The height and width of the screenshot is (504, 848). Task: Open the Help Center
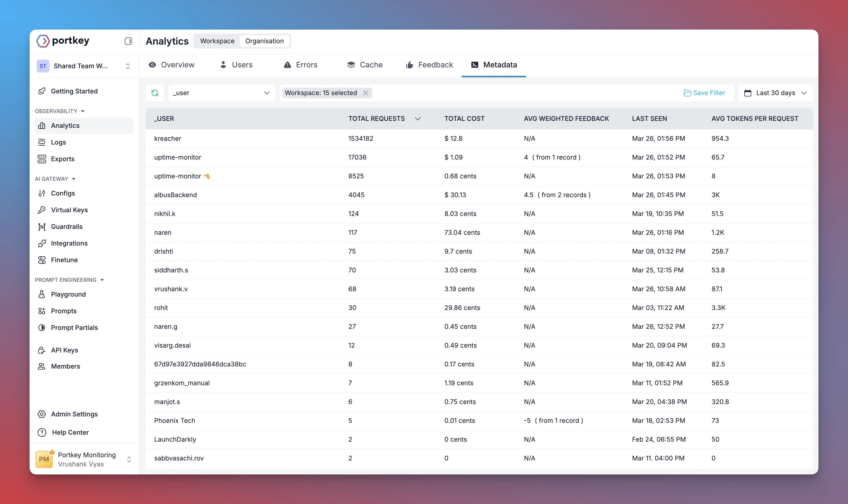pyautogui.click(x=70, y=432)
